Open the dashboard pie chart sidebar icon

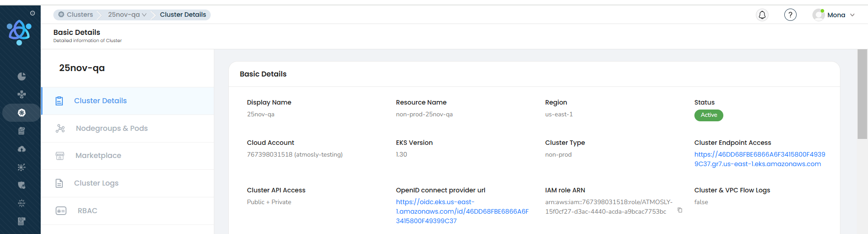pyautogui.click(x=21, y=76)
